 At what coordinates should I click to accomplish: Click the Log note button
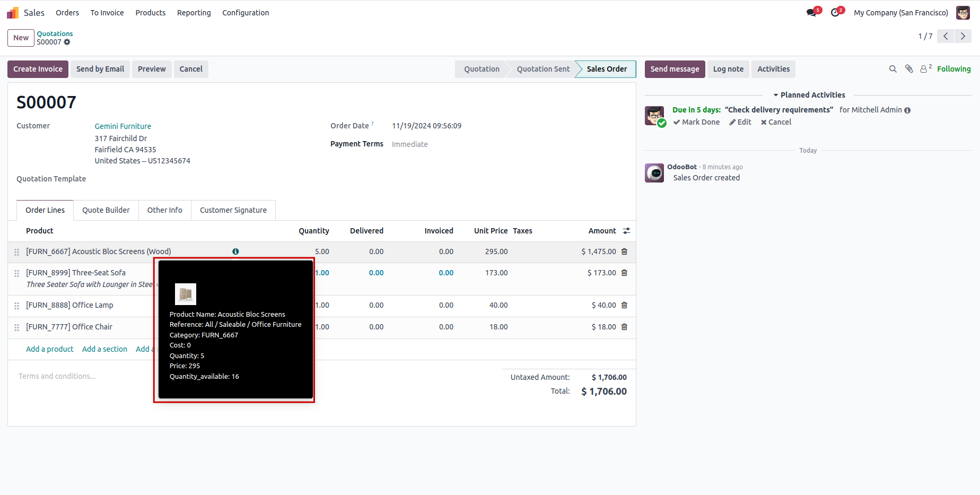pyautogui.click(x=728, y=69)
